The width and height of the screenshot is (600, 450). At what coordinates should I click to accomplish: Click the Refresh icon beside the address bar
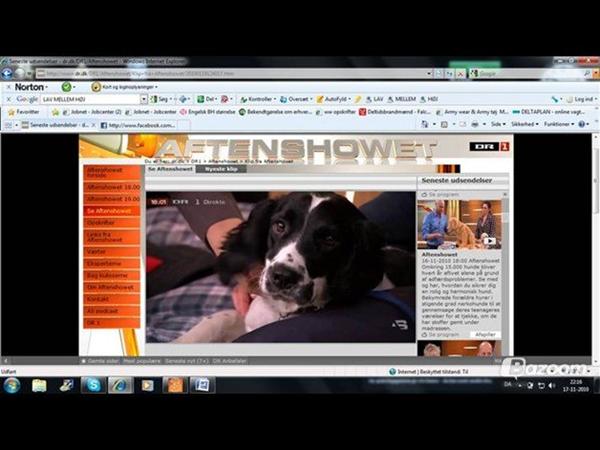pyautogui.click(x=450, y=73)
